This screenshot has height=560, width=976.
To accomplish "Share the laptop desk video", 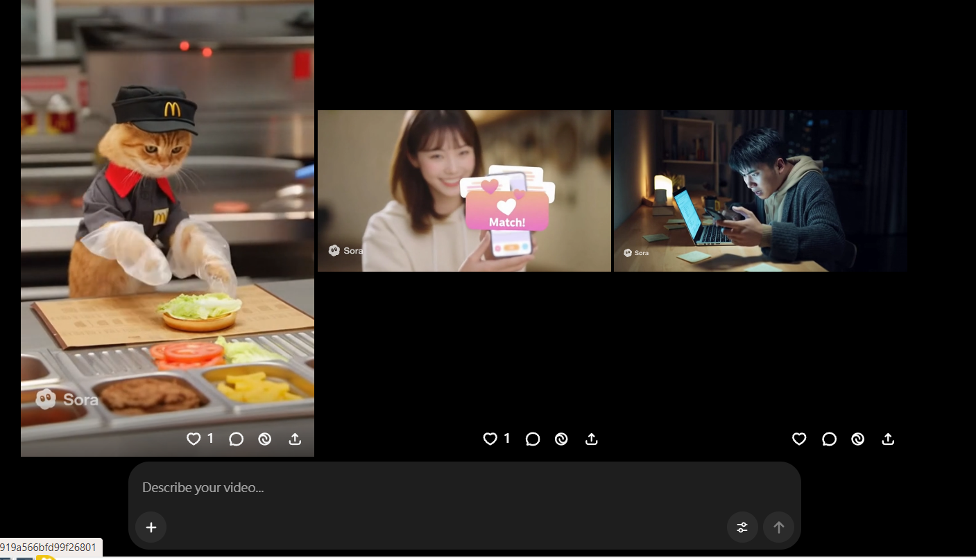I will click(x=888, y=439).
